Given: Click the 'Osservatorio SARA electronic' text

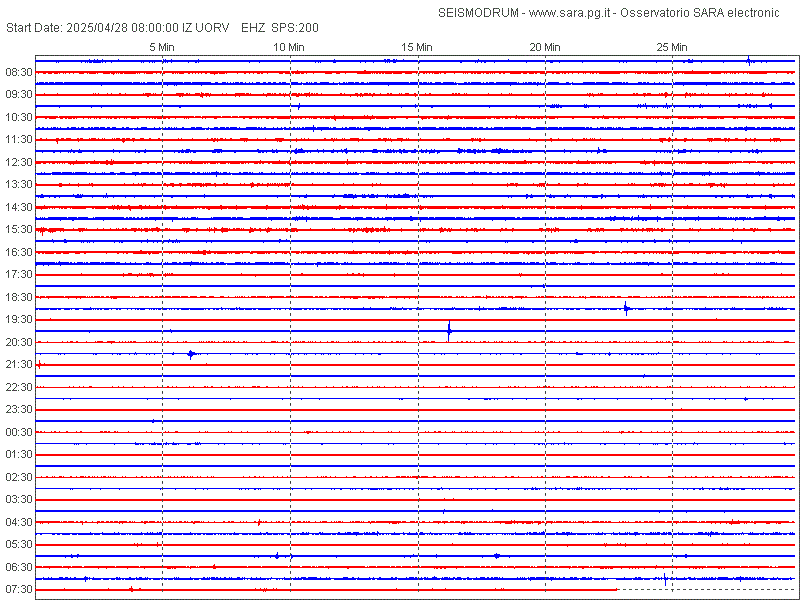Looking at the screenshot, I should (699, 13).
